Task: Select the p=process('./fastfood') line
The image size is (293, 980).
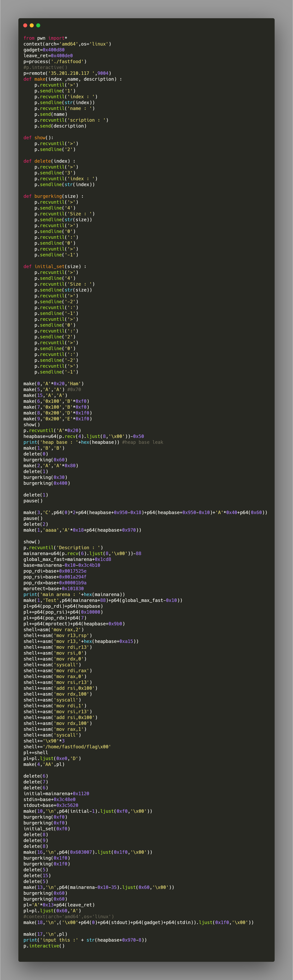Action: click(x=55, y=62)
